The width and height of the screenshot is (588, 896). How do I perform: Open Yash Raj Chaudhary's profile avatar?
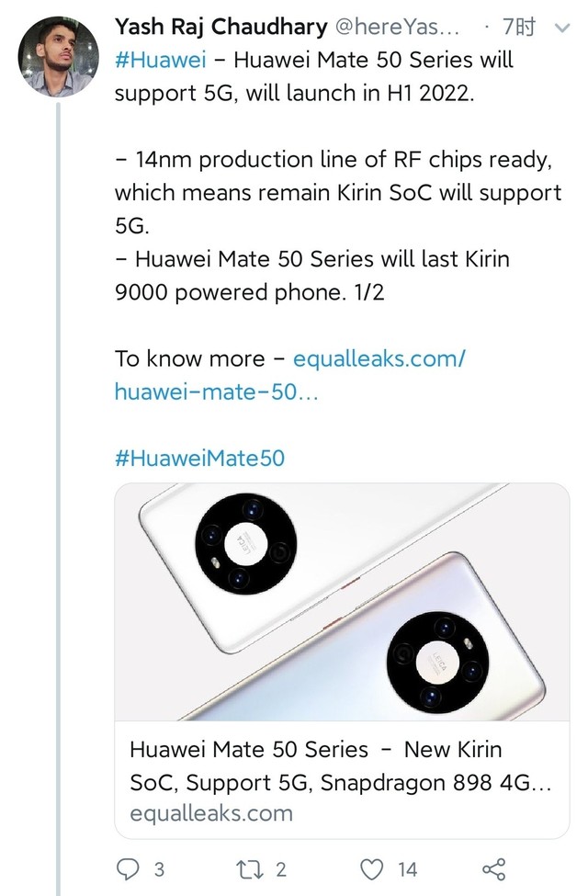click(x=59, y=56)
